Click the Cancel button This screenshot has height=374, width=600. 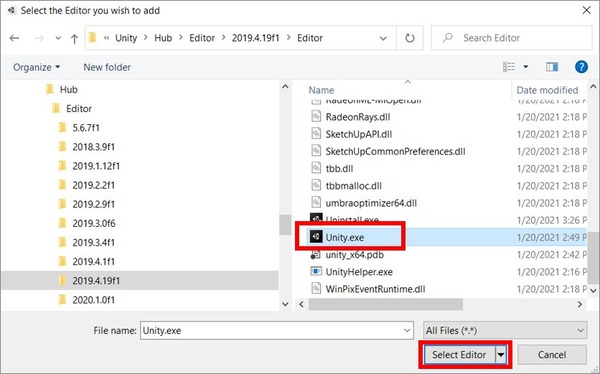[552, 355]
